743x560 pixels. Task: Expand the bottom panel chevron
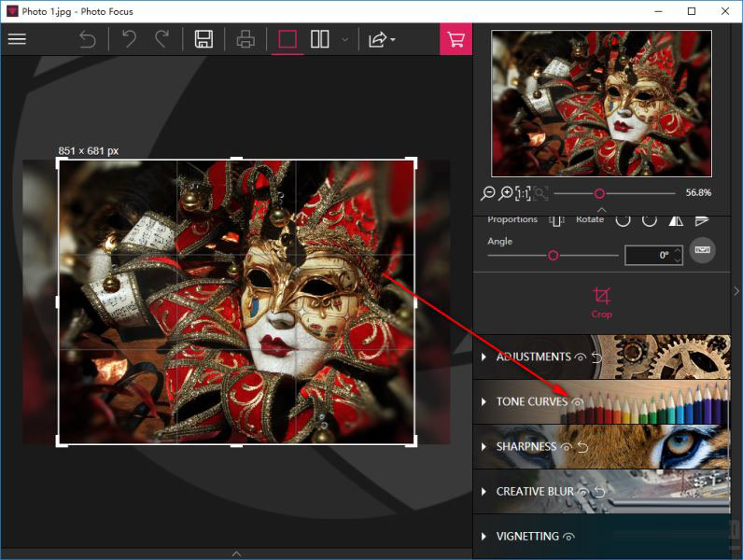pos(236,553)
